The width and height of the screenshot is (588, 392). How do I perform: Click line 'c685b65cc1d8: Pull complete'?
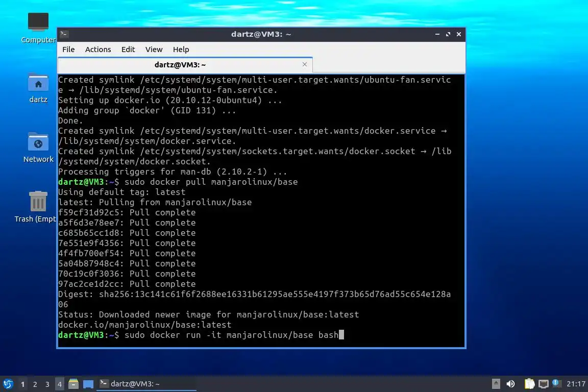tap(127, 233)
